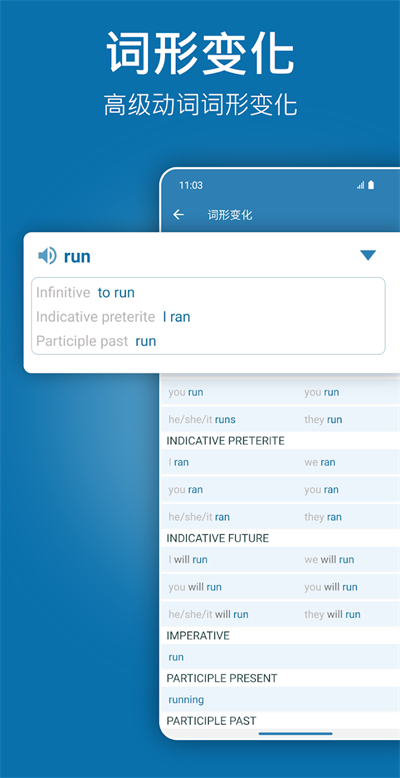This screenshot has height=778, width=400.
Task: Open the INDICATIVE PRETERITE section header
Action: (x=225, y=441)
